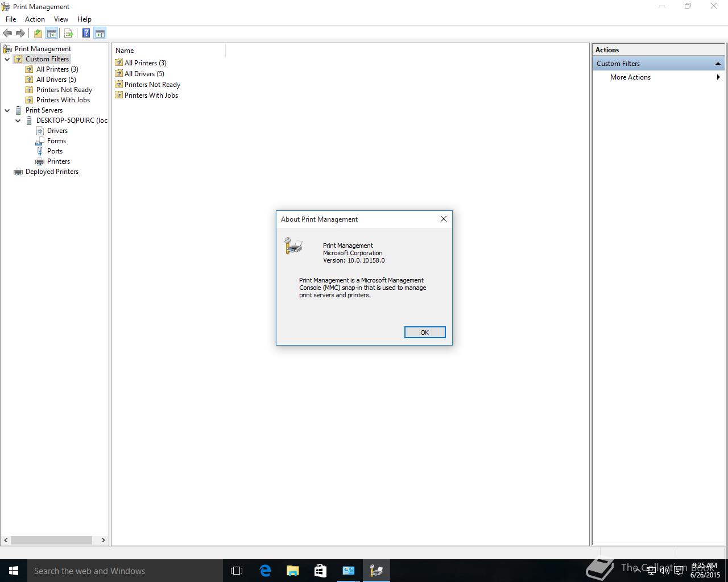Viewport: 728px width, 582px height.
Task: Click the Up one level folder icon
Action: [38, 34]
